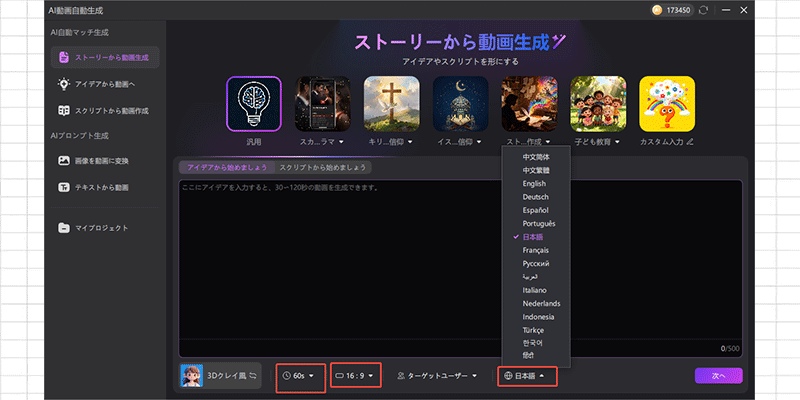Viewport: 800px width, 400px height.
Task: Change the 3Dクレイ風 style selector
Action: point(220,376)
